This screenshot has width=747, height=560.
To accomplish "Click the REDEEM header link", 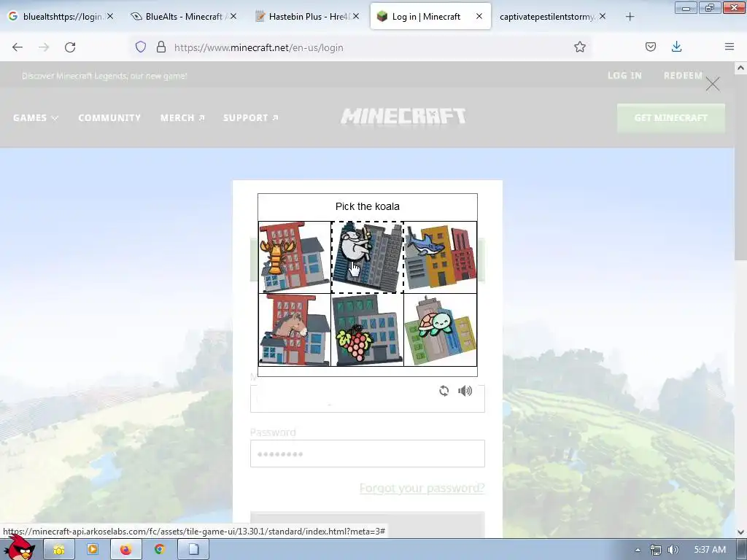I will point(683,75).
